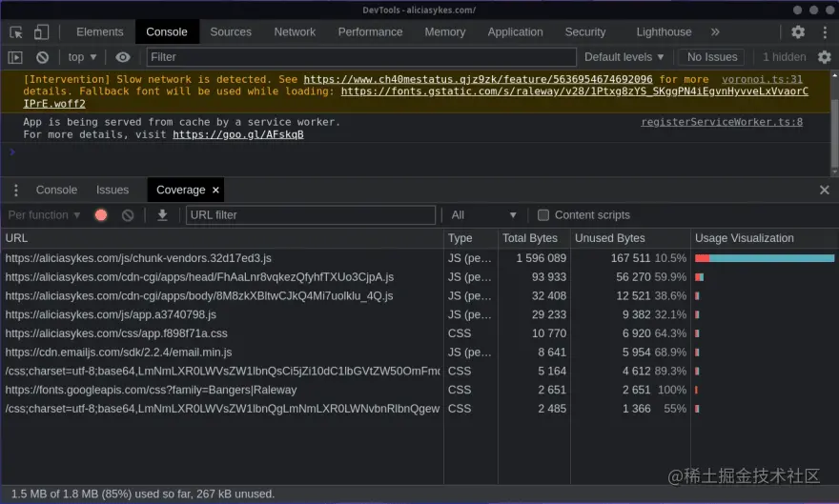The width and height of the screenshot is (839, 504).
Task: Select the js/app.a3740798.js row
Action: point(419,314)
